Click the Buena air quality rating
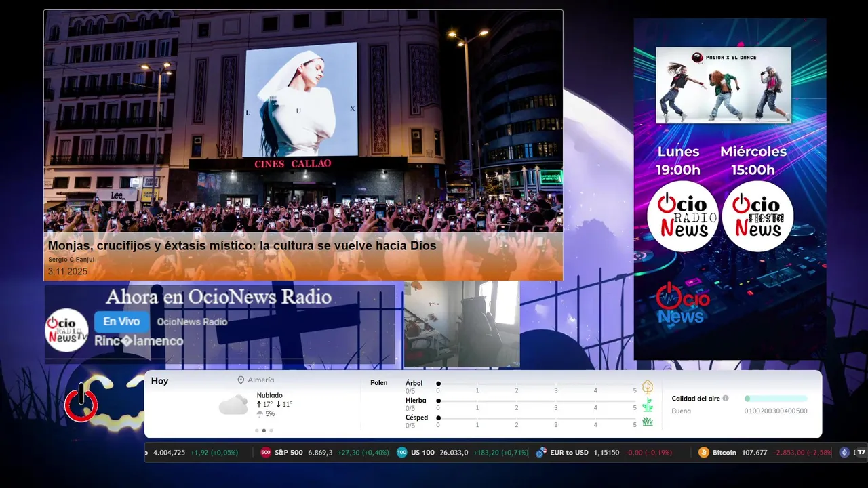 click(682, 411)
